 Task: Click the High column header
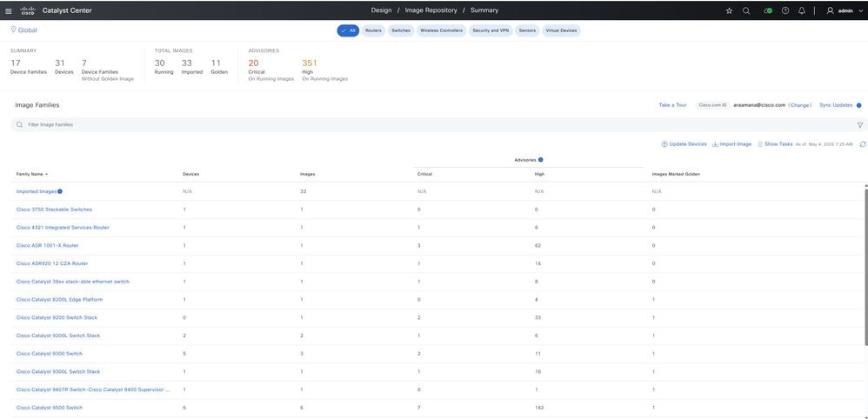[x=539, y=175]
